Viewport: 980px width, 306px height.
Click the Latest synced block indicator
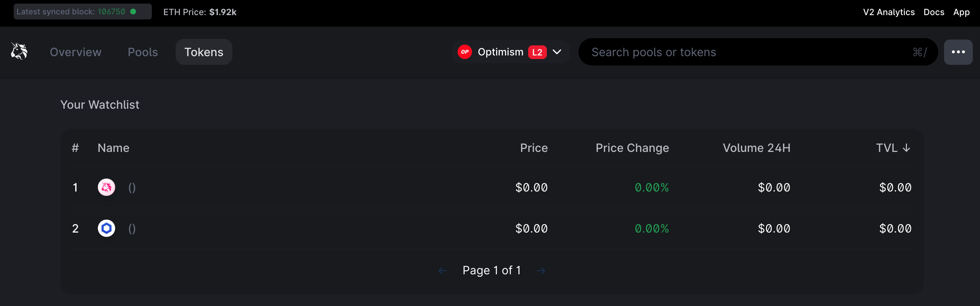coord(82,12)
